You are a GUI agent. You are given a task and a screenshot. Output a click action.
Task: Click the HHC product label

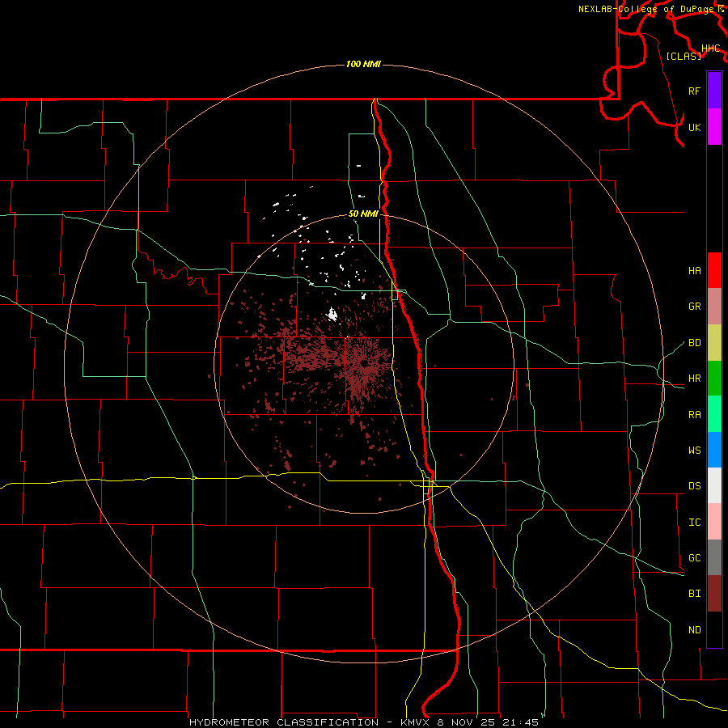click(711, 49)
